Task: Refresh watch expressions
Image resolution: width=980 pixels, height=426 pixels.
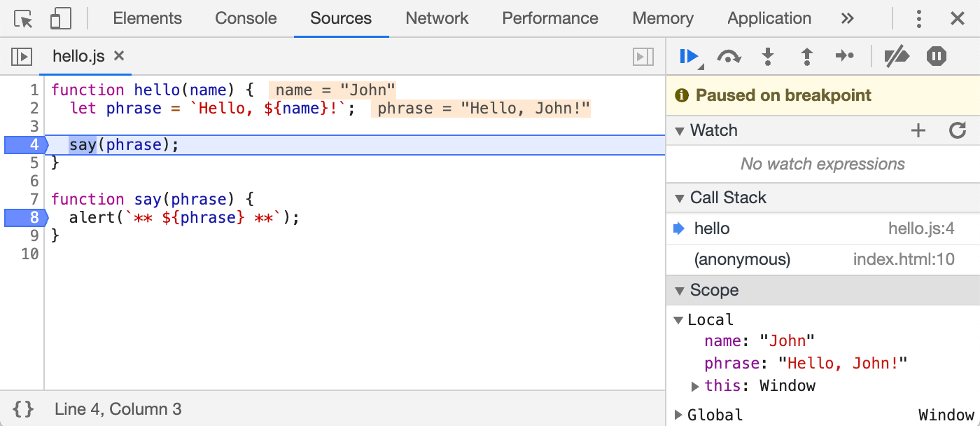Action: [957, 130]
